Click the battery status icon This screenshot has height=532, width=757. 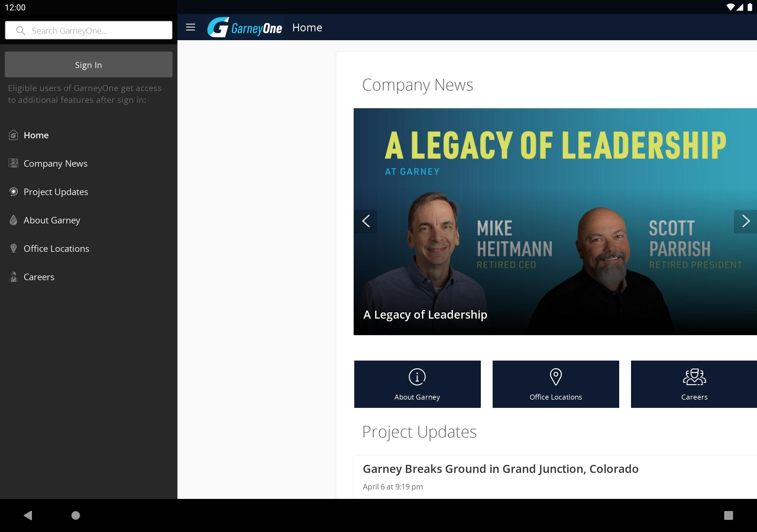(749, 7)
